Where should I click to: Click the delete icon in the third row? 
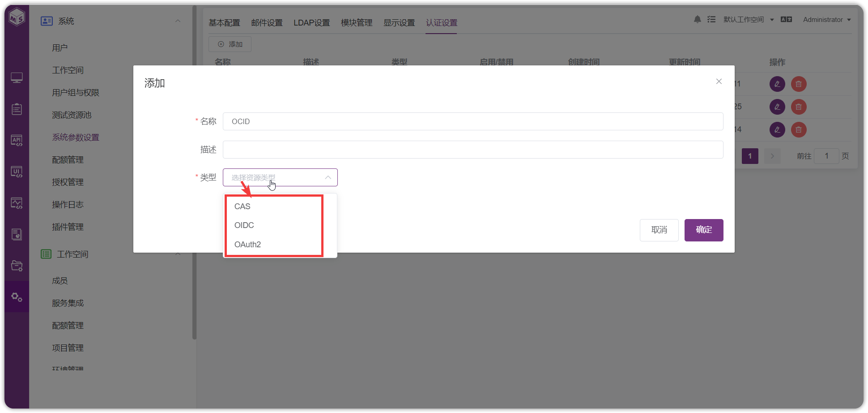point(799,129)
